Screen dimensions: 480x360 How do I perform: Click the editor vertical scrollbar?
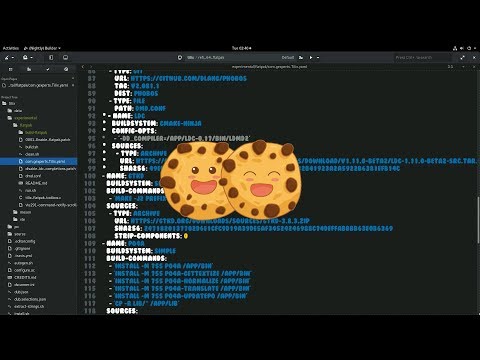point(478,220)
